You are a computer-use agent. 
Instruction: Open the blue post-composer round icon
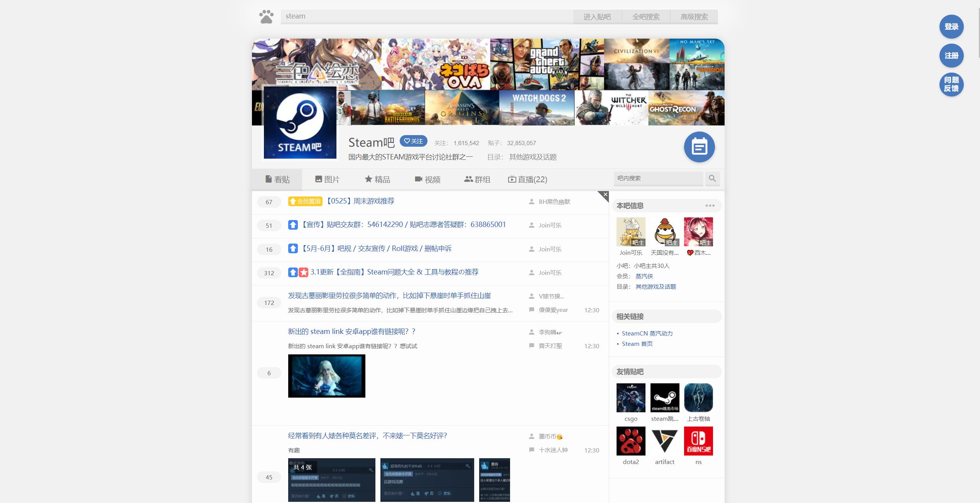click(x=699, y=147)
